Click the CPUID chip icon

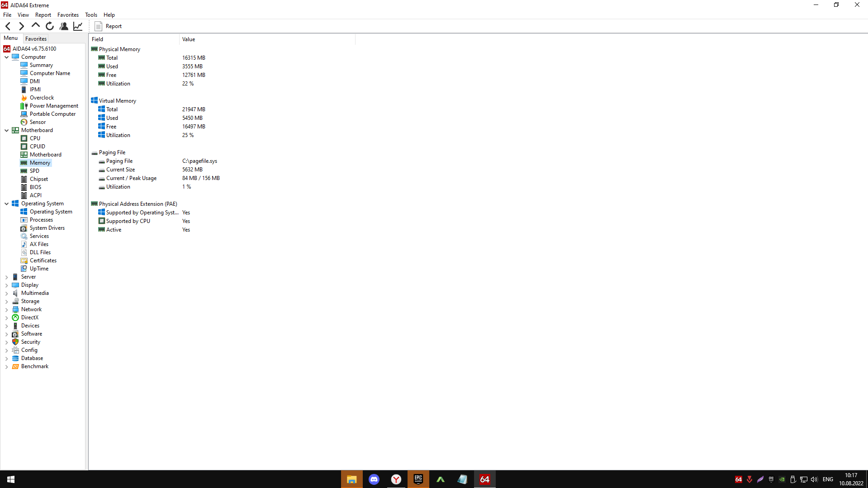click(x=24, y=147)
